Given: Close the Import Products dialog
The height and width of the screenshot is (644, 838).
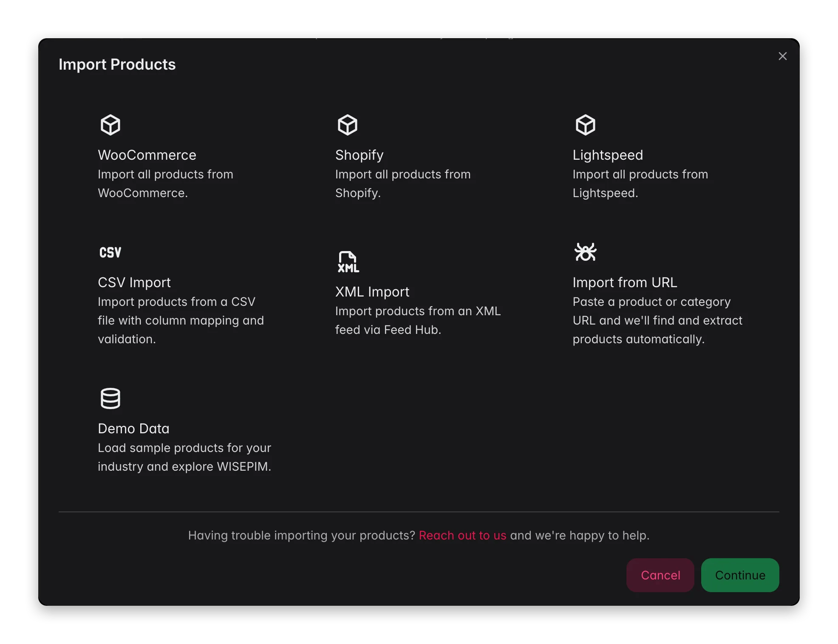Looking at the screenshot, I should pyautogui.click(x=782, y=56).
